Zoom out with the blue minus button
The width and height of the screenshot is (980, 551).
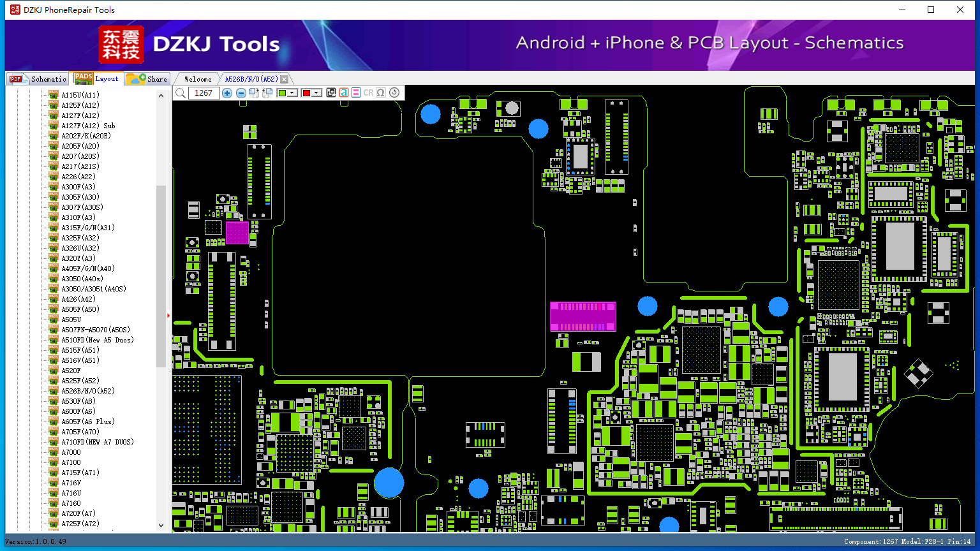click(241, 93)
